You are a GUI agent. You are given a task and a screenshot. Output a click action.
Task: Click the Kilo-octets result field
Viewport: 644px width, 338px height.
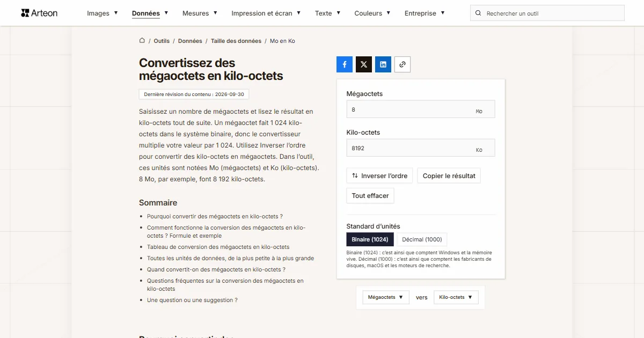421,148
